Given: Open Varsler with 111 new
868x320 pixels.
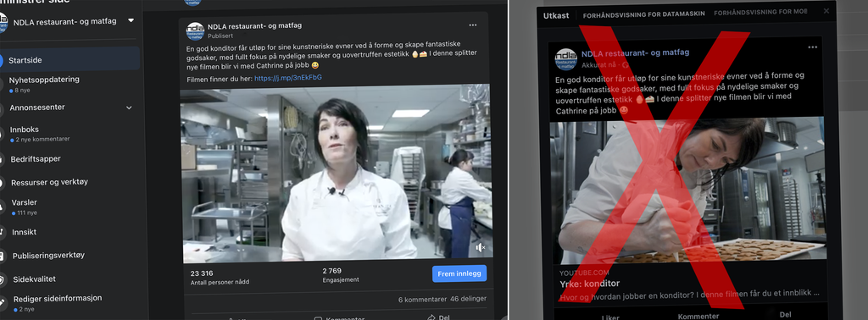Looking at the screenshot, I should (25, 207).
